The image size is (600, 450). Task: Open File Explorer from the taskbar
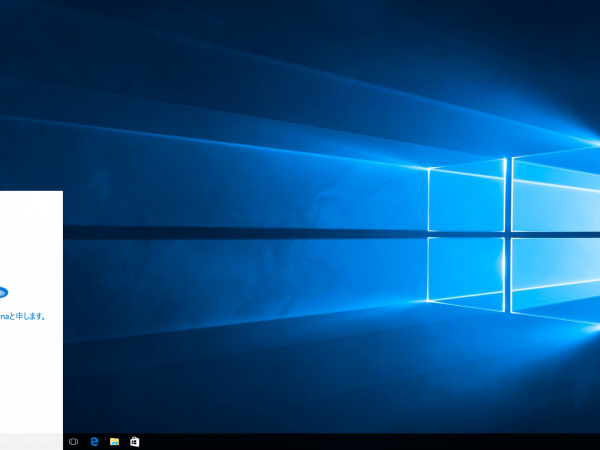(114, 442)
